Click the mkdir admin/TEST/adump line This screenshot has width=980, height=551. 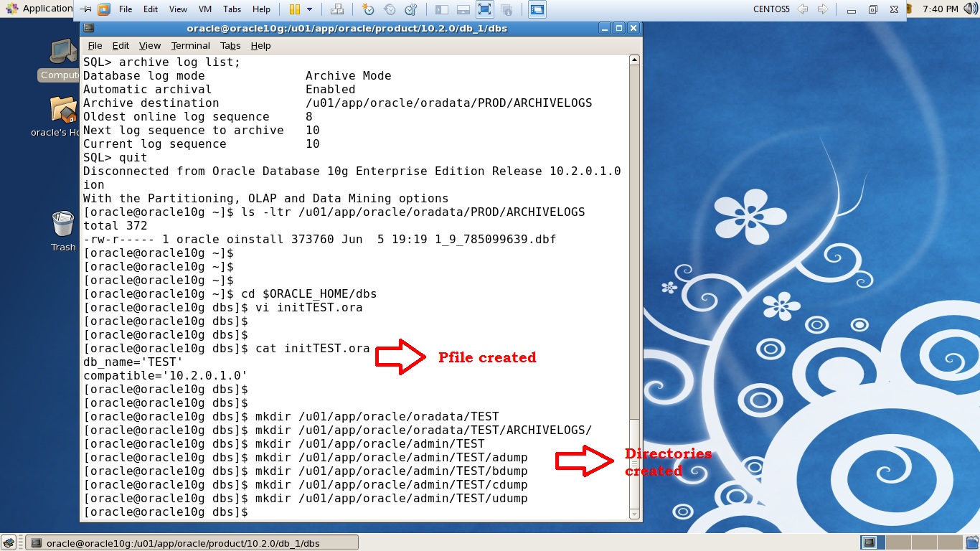(x=392, y=458)
